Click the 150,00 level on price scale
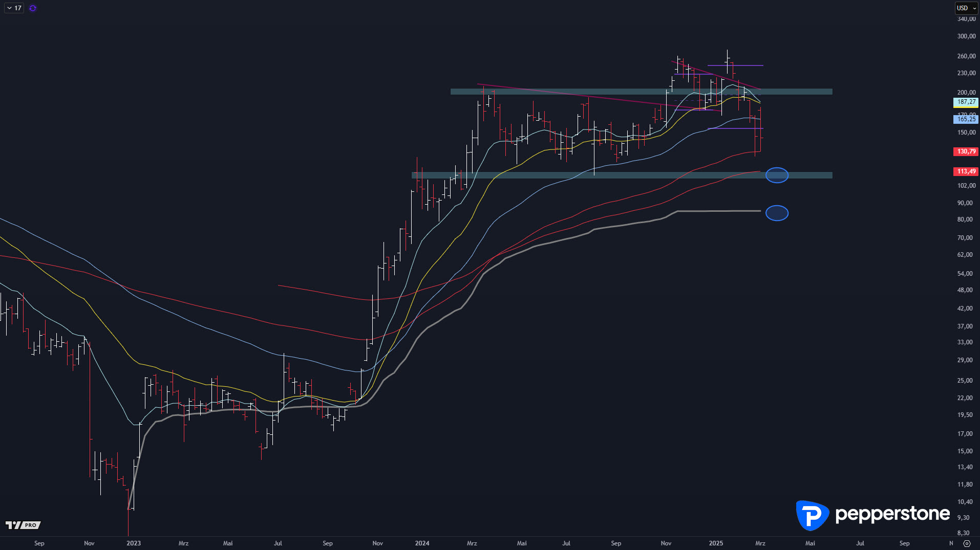This screenshot has width=980, height=550. [966, 133]
